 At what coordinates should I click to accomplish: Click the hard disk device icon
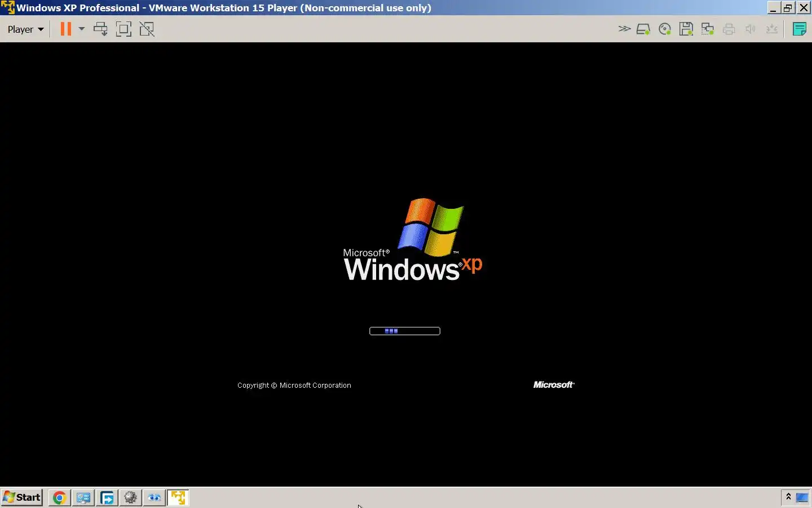pyautogui.click(x=643, y=29)
